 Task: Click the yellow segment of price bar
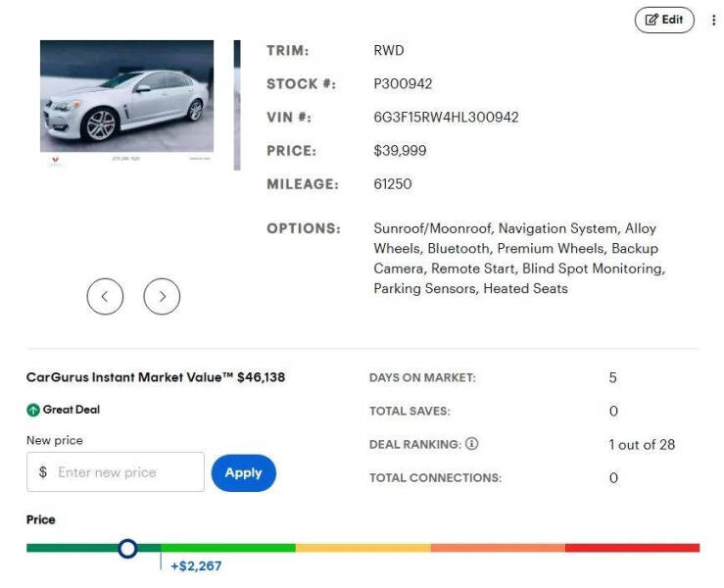[362, 548]
